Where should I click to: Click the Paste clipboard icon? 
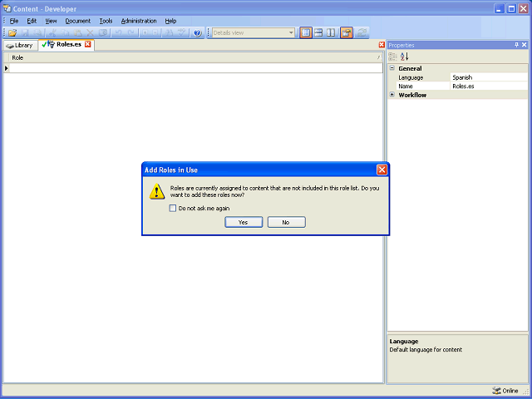pos(77,33)
